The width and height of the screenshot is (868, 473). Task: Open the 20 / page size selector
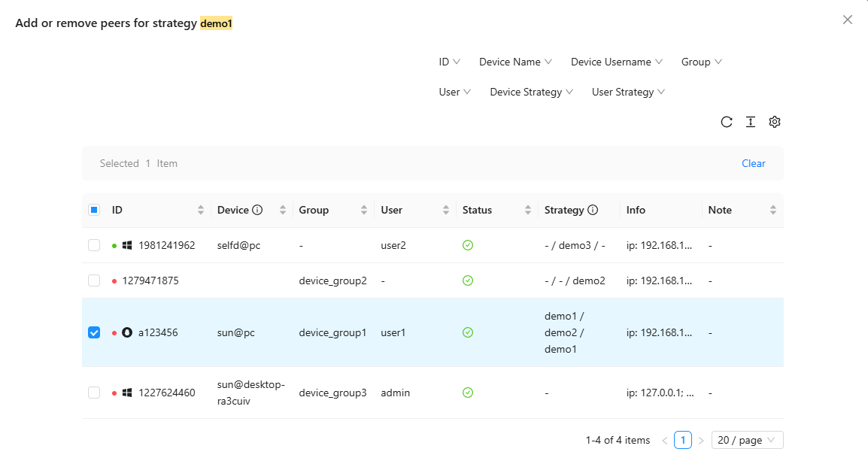[x=747, y=440]
